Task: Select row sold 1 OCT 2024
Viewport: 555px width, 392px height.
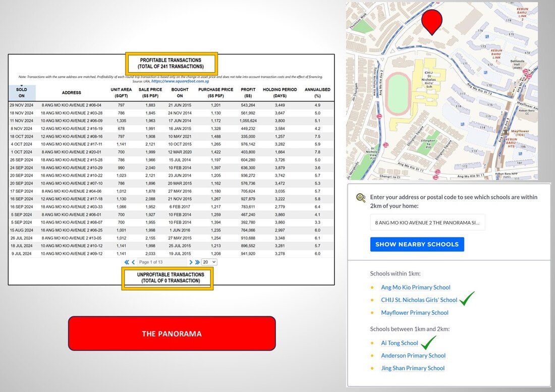Action: (x=172, y=152)
